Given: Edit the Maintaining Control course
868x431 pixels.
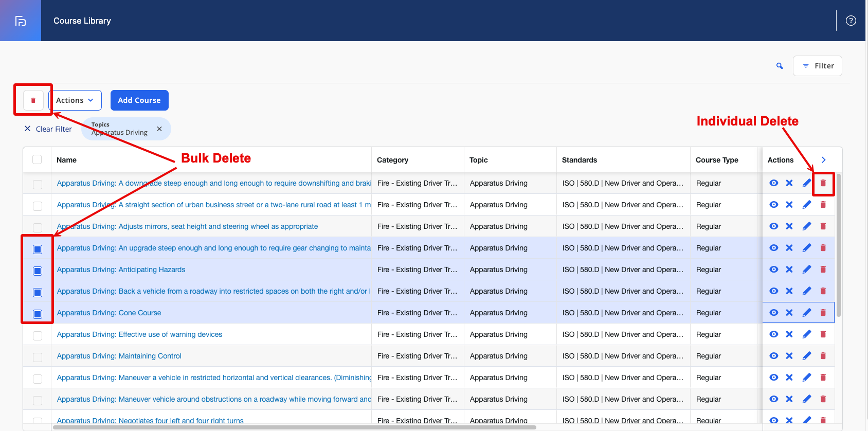Looking at the screenshot, I should pos(807,356).
